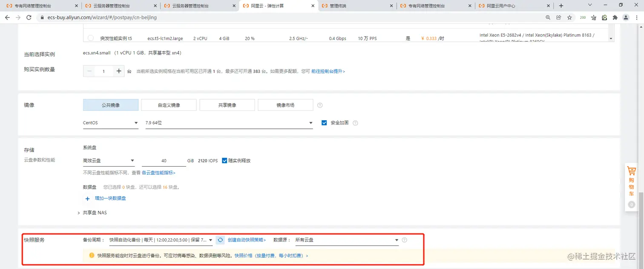Refresh the snapshot policy list

pyautogui.click(x=220, y=240)
